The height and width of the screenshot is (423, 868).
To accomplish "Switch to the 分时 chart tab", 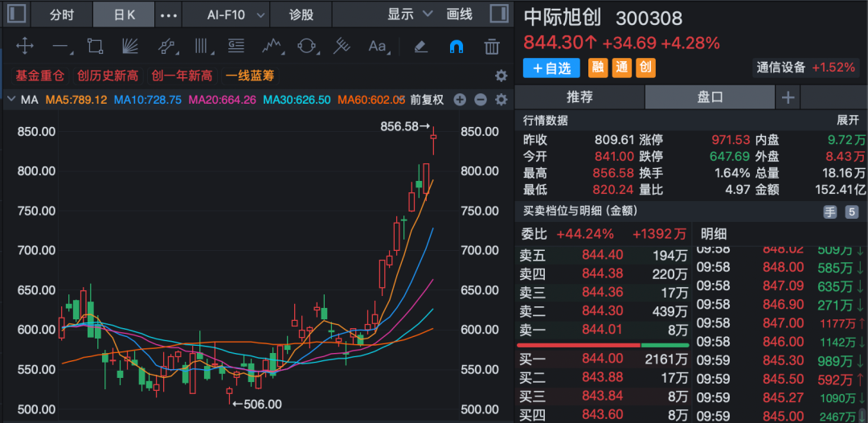I will pos(61,14).
